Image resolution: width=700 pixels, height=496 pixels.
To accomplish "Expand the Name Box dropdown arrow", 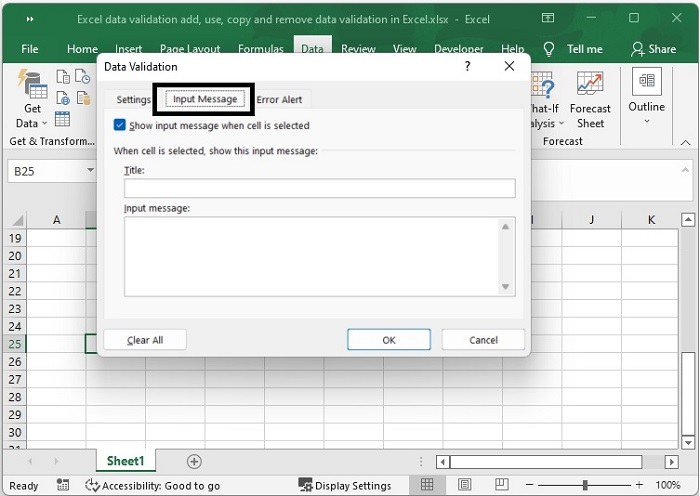I will pyautogui.click(x=89, y=171).
